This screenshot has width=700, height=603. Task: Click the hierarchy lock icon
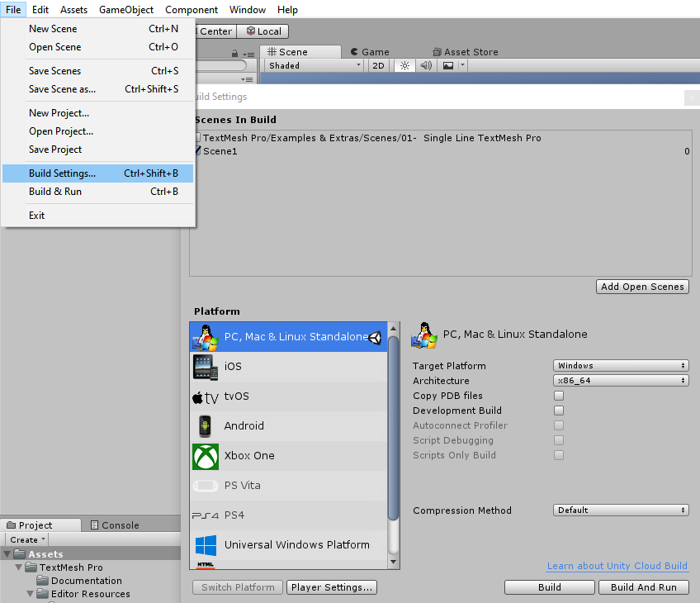(x=234, y=54)
